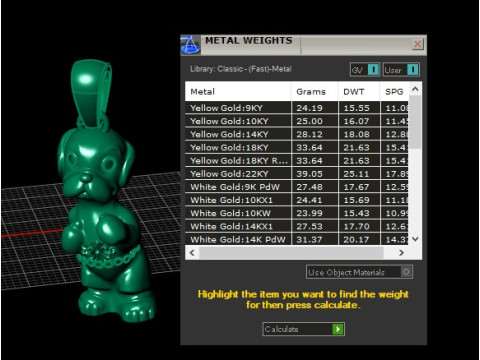Image resolution: width=480 pixels, height=360 pixels.
Task: Sort by the Metal column header
Action: [x=238, y=92]
